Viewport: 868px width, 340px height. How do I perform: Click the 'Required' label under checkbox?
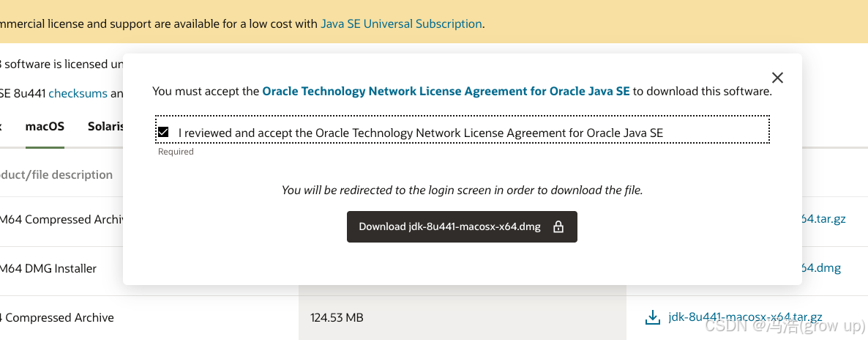pos(176,152)
